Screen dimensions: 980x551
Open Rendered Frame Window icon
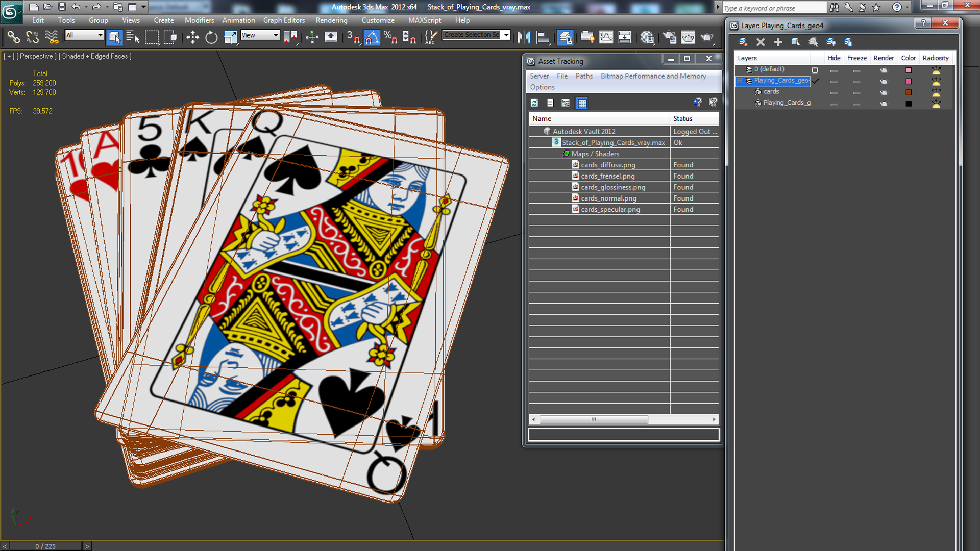click(688, 37)
